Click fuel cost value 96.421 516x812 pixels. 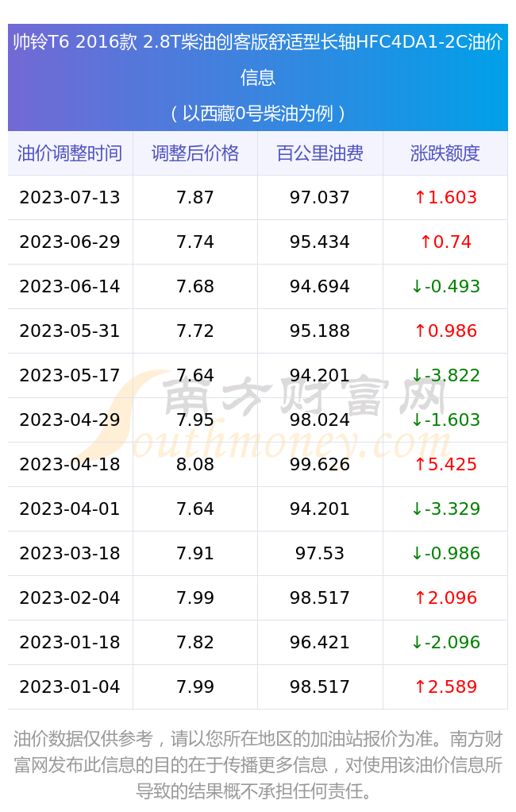click(x=320, y=643)
